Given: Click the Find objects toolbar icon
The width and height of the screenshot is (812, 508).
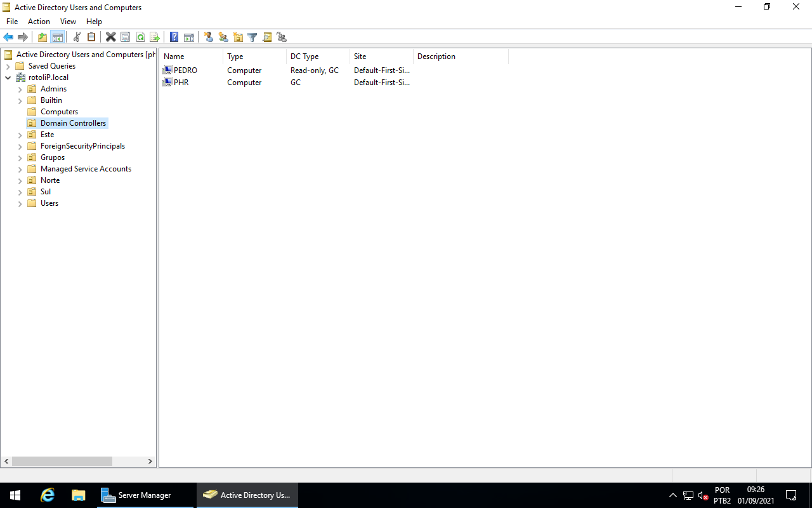Looking at the screenshot, I should click(x=267, y=37).
